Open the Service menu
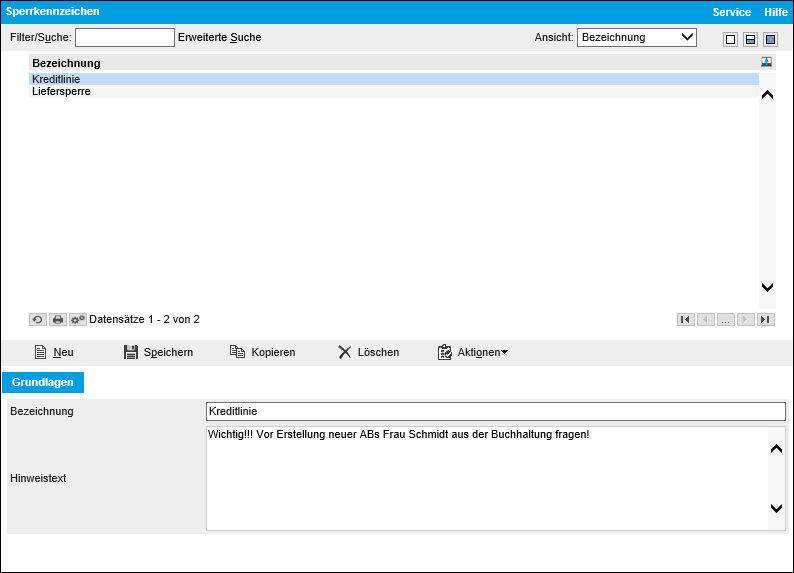The width and height of the screenshot is (794, 573). pos(731,12)
